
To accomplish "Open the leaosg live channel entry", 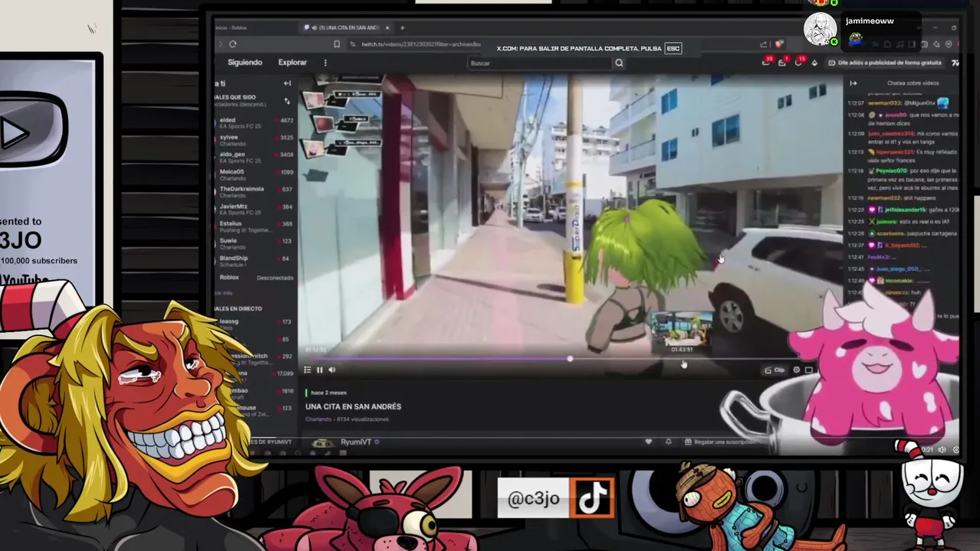I will click(x=256, y=324).
